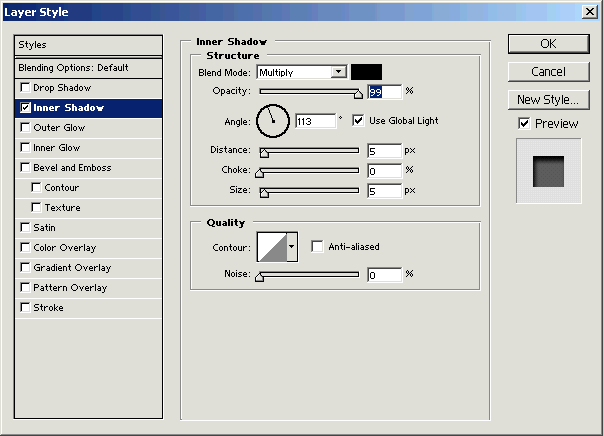Image resolution: width=604 pixels, height=436 pixels.
Task: Select the Contour sub-style label
Action: [x=62, y=188]
